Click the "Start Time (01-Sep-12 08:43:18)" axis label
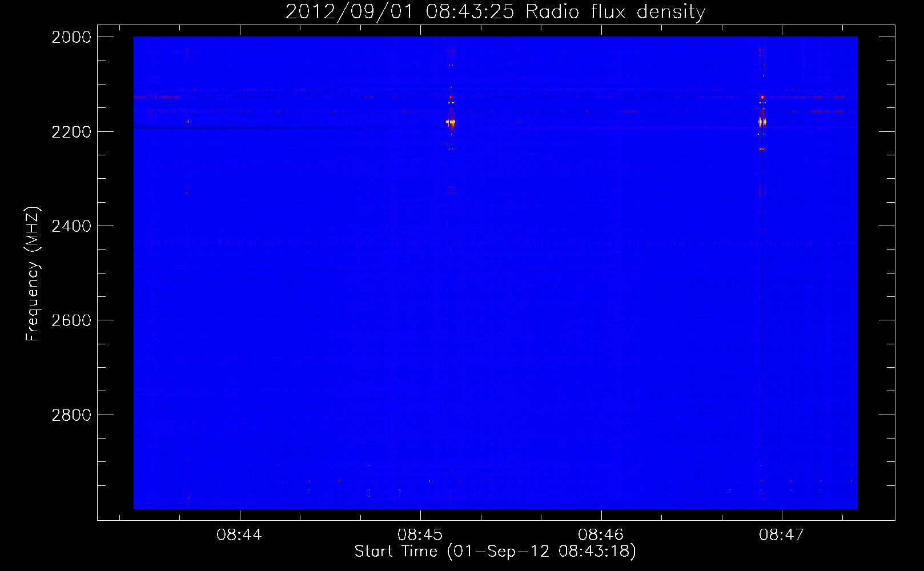 click(495, 552)
